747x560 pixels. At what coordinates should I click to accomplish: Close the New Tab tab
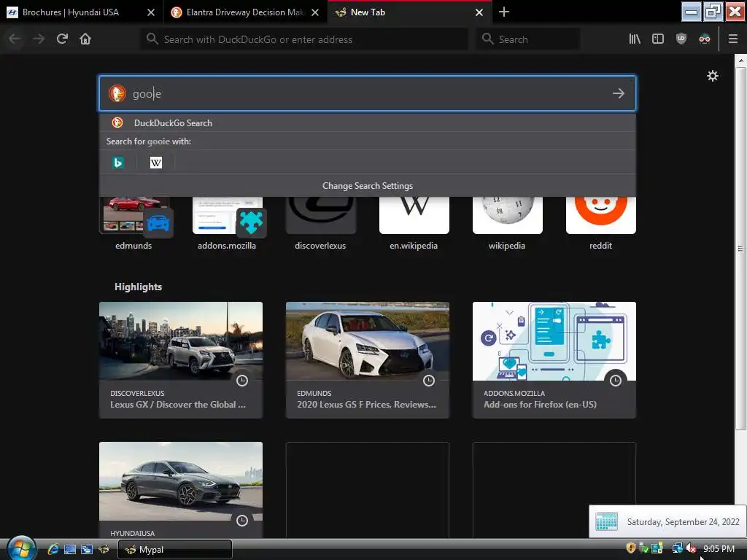point(479,12)
